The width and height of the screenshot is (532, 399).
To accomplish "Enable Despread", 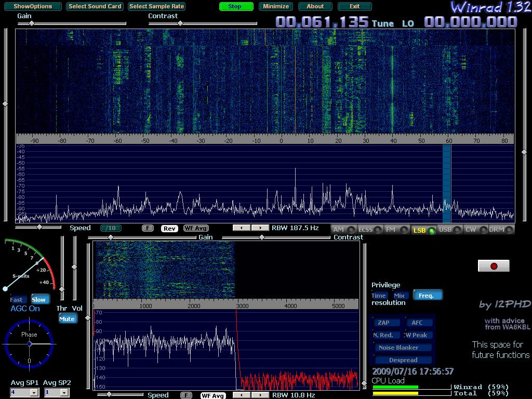I will click(x=403, y=360).
